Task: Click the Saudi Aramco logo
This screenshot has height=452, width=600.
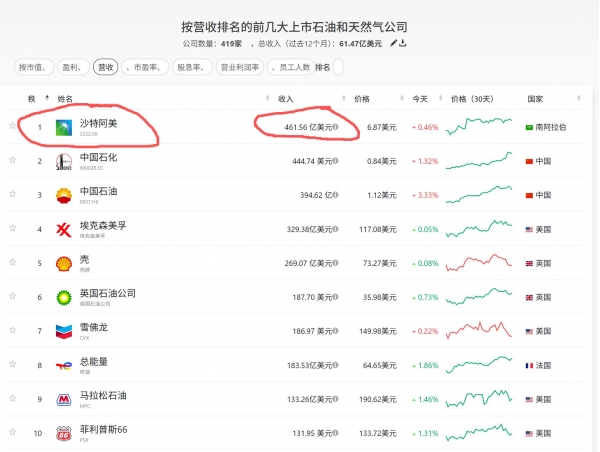Action: (x=62, y=128)
